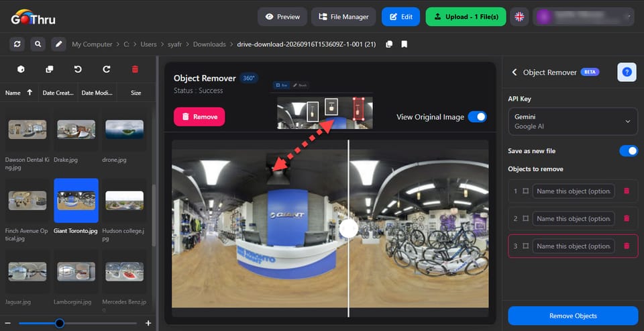Open the Gemini API Key dropdown
The height and width of the screenshot is (331, 644).
(573, 122)
